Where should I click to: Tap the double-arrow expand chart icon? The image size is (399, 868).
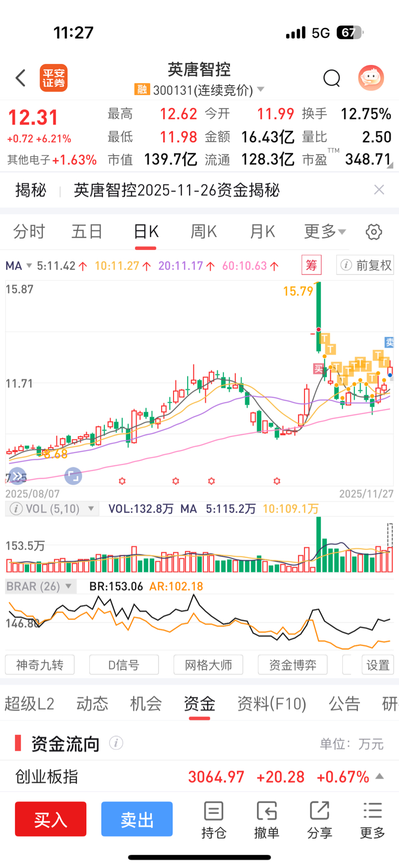(x=17, y=476)
